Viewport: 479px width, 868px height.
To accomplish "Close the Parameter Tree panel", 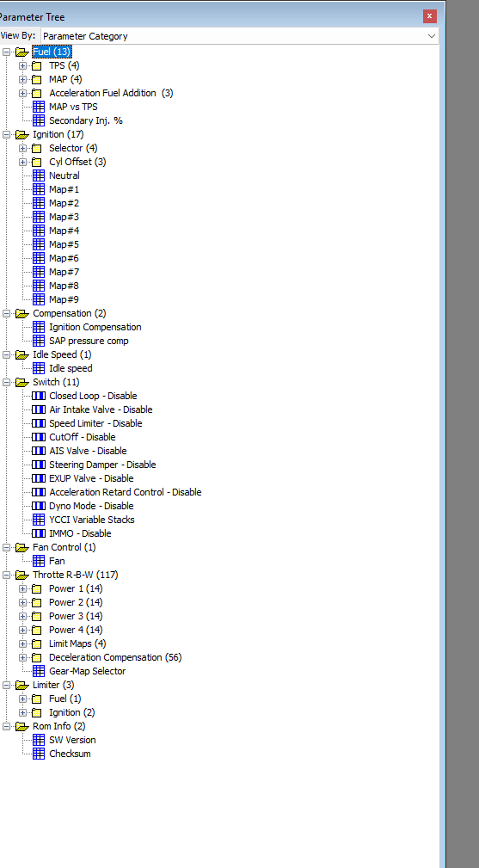I will coord(430,16).
